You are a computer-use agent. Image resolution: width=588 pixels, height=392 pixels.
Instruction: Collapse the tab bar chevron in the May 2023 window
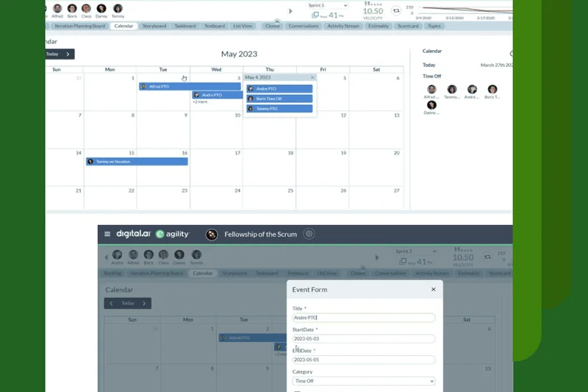click(277, 21)
